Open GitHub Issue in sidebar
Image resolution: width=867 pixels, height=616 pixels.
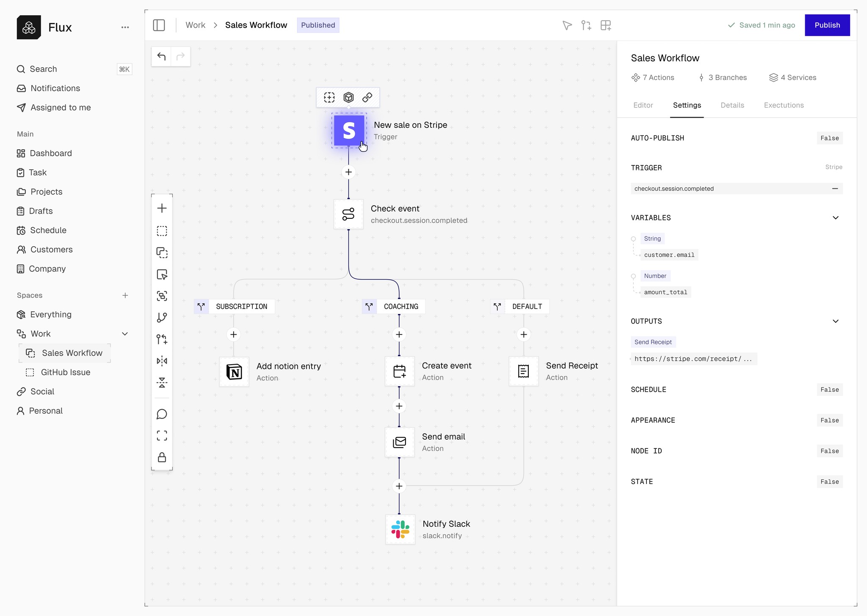[x=66, y=372]
